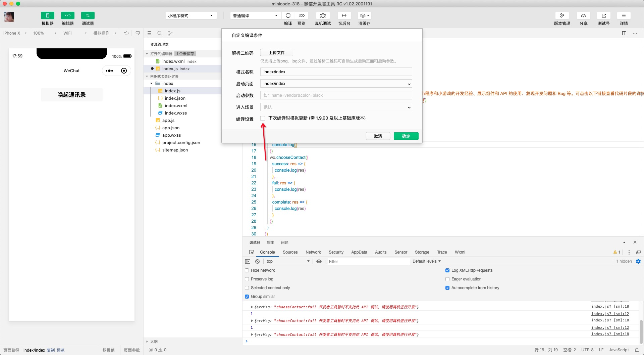This screenshot has width=644, height=355.
Task: Enable simulate update on next compile checkbox
Action: tap(263, 118)
